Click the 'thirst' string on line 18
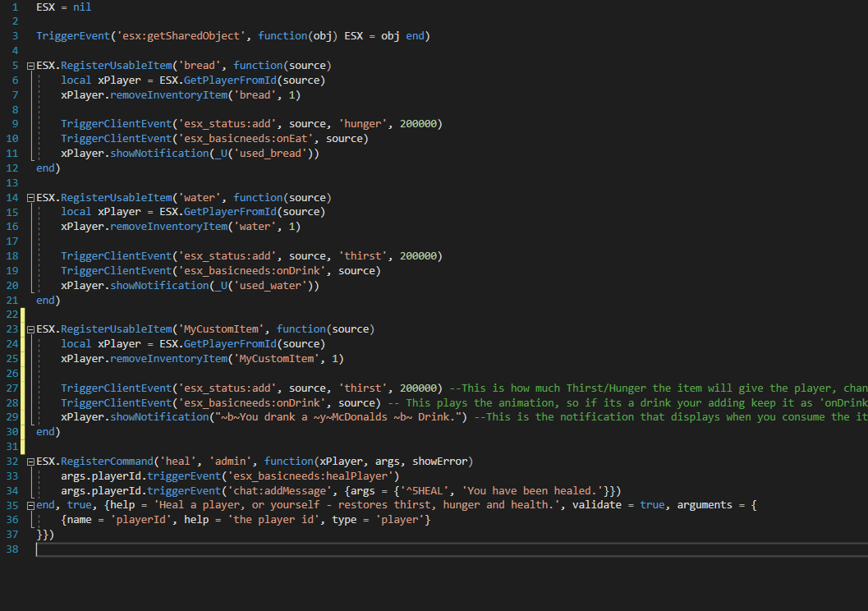 [362, 255]
